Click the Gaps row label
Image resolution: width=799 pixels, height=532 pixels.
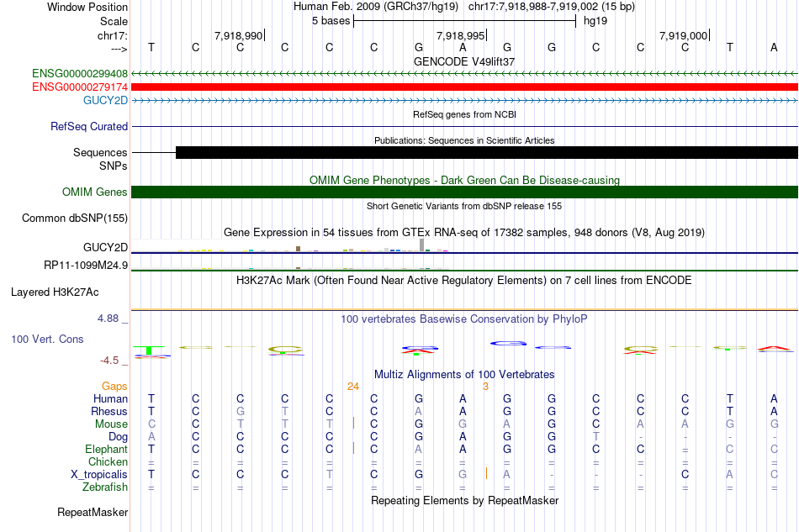tap(114, 387)
